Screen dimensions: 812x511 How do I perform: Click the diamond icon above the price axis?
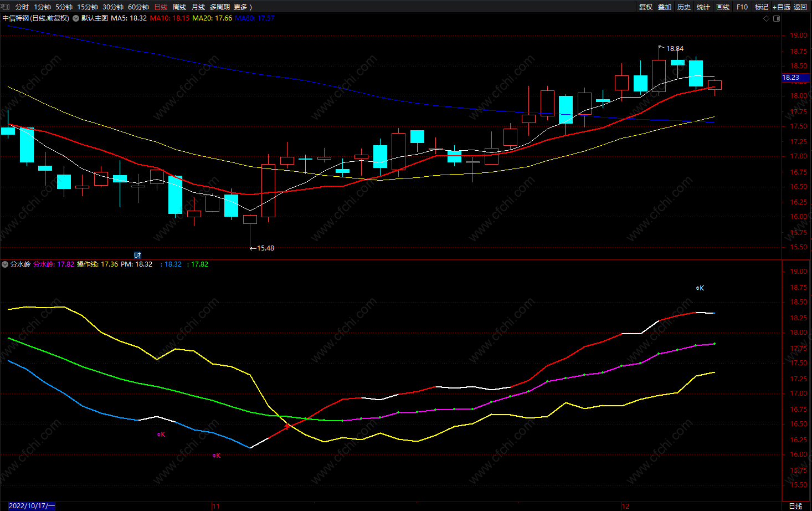[767, 18]
